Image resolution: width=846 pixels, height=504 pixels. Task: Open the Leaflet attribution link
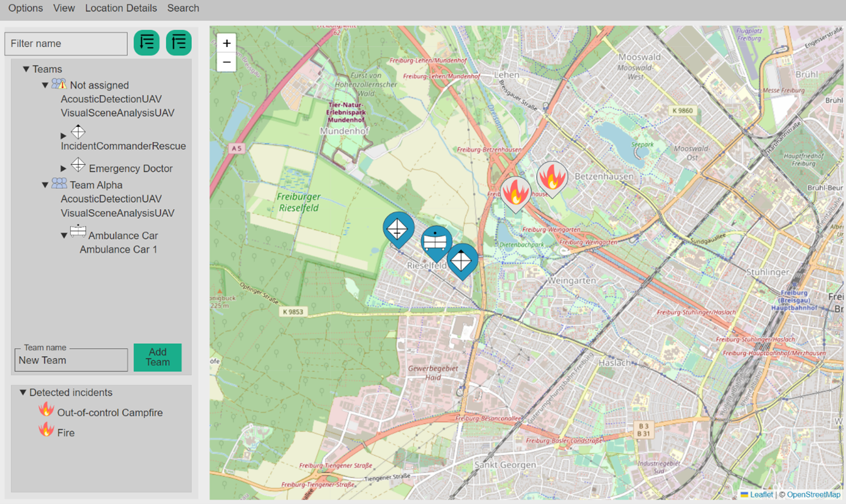click(762, 495)
